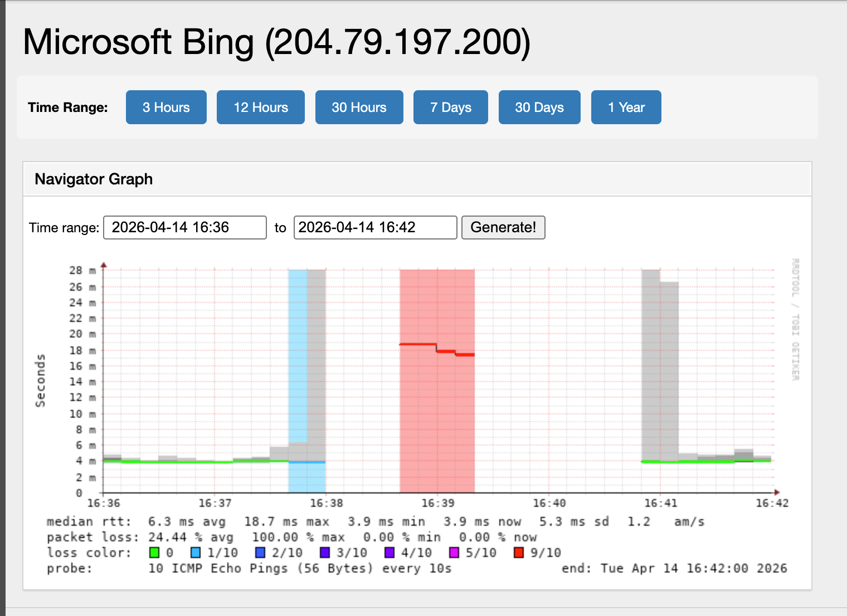Click the start time input field

point(184,227)
